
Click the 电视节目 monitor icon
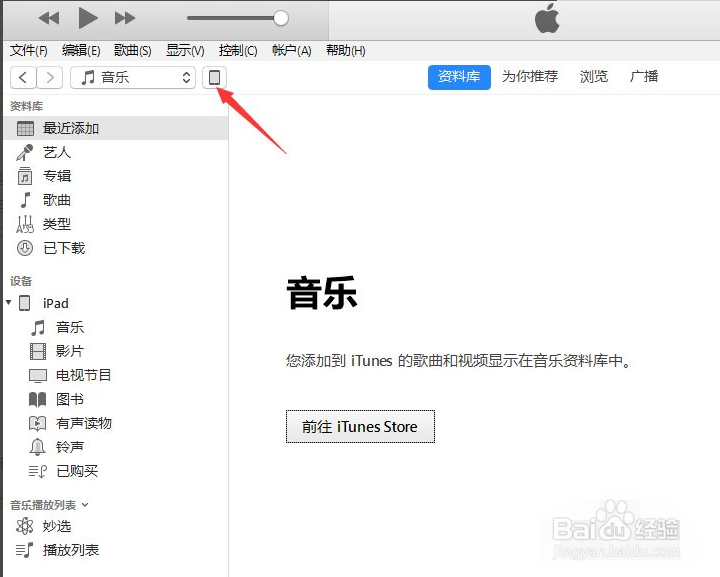pyautogui.click(x=38, y=375)
